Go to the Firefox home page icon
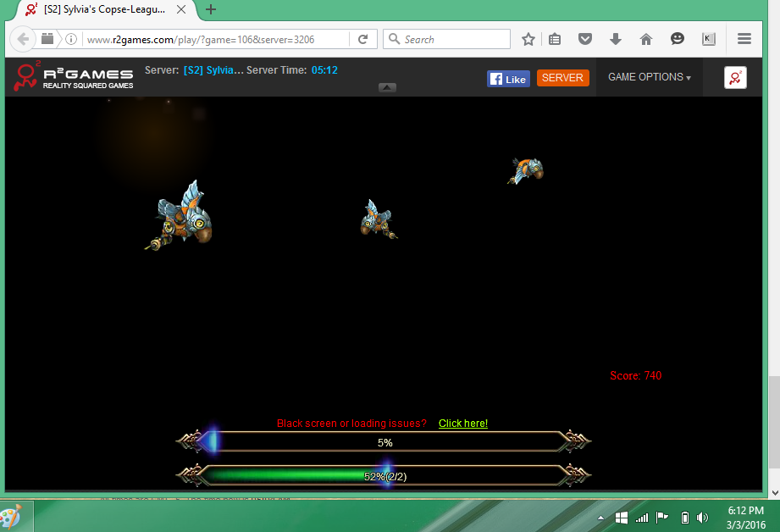Screen dimensions: 780x532 pyautogui.click(x=646, y=39)
